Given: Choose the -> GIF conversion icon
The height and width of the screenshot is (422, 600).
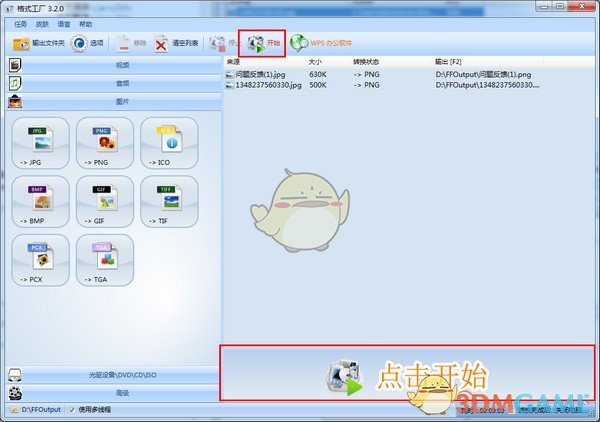Looking at the screenshot, I should [105, 202].
